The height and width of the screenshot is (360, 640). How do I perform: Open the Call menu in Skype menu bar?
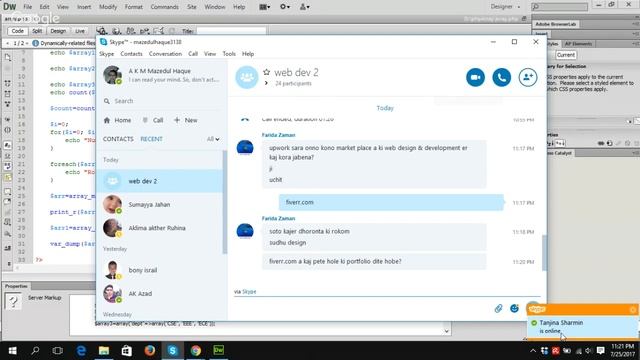point(193,54)
